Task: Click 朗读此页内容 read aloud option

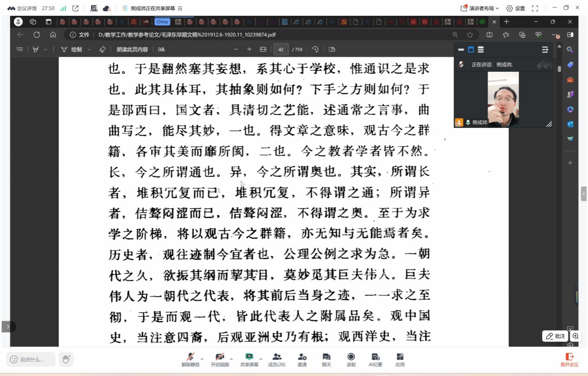Action: pyautogui.click(x=132, y=49)
